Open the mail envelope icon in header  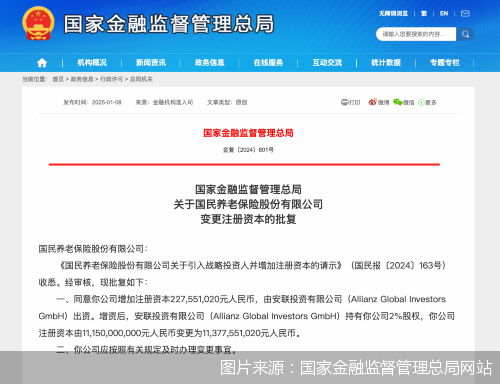(x=465, y=13)
